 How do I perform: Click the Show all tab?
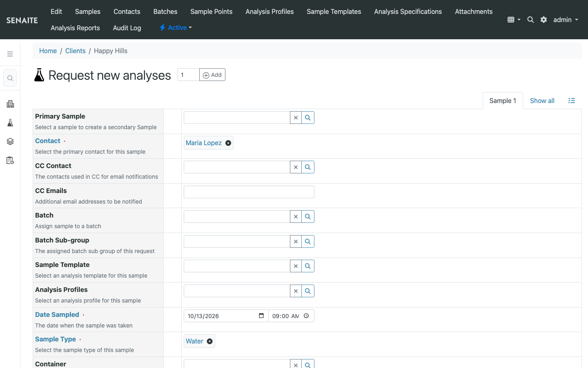point(542,101)
